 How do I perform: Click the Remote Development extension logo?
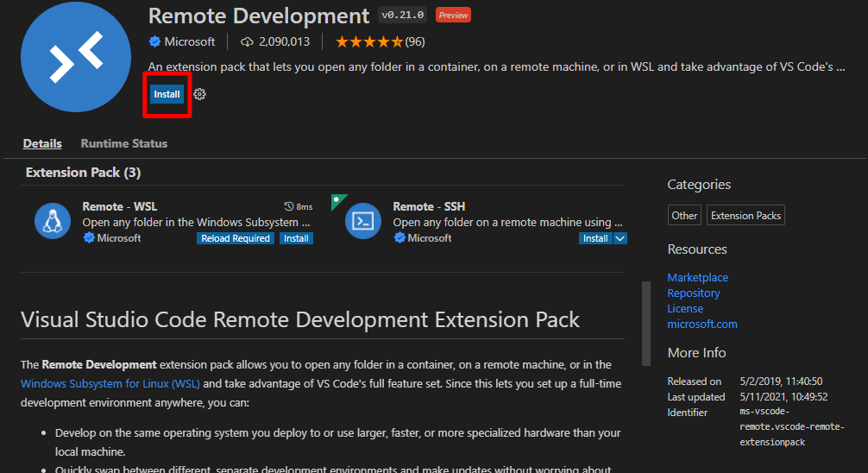[x=75, y=57]
